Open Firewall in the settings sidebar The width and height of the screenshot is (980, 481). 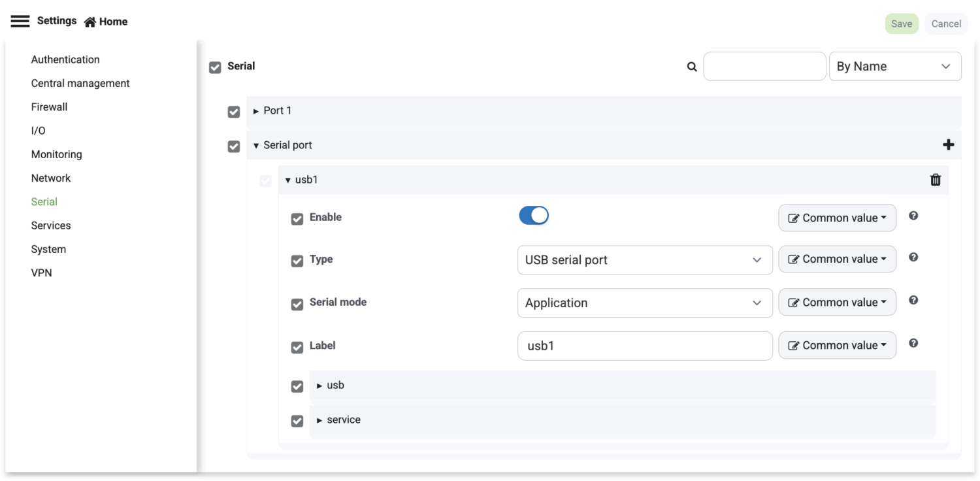[49, 107]
